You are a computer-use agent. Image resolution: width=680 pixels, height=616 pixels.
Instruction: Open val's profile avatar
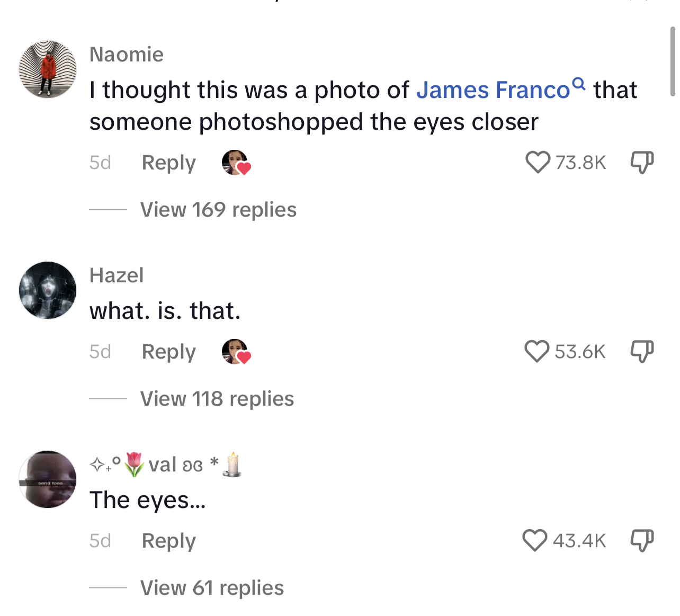(48, 479)
